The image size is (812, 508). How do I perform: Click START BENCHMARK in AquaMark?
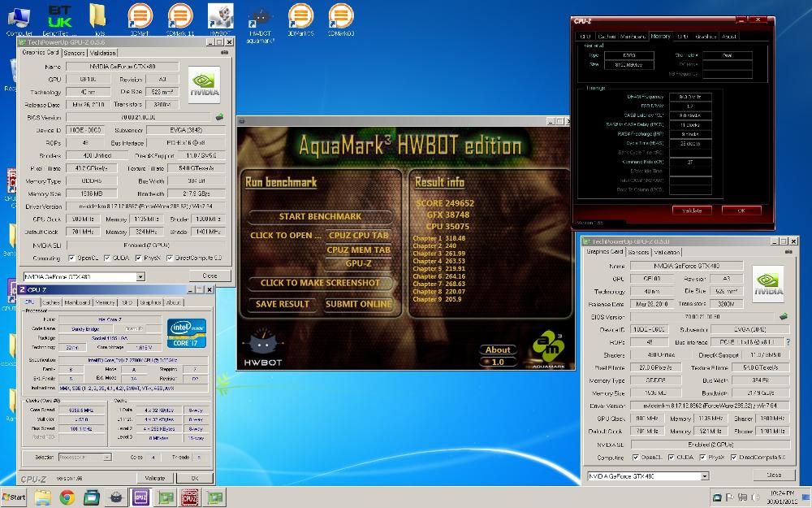click(320, 216)
